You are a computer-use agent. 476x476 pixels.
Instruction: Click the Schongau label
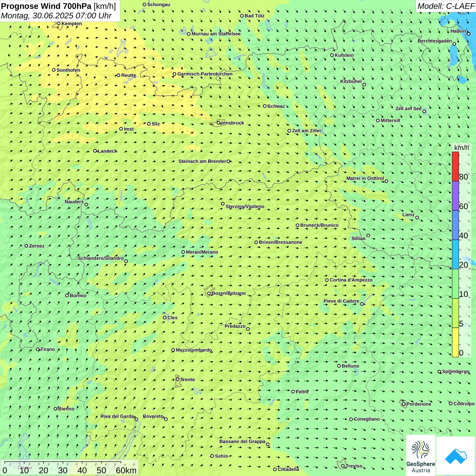[x=159, y=4]
